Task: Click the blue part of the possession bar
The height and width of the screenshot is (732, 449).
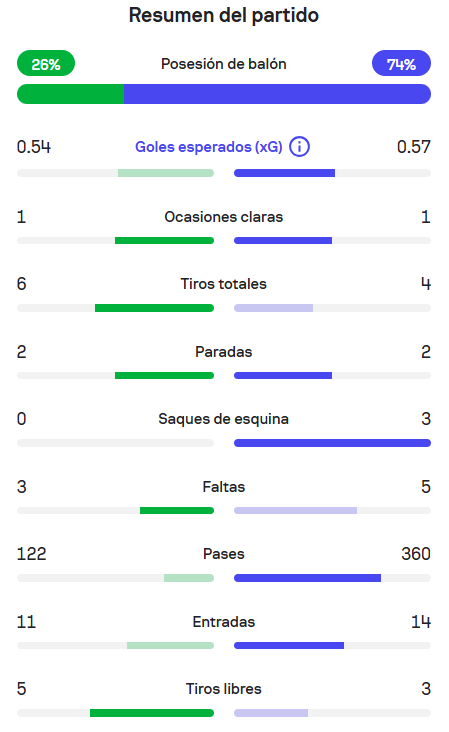Action: (277, 94)
